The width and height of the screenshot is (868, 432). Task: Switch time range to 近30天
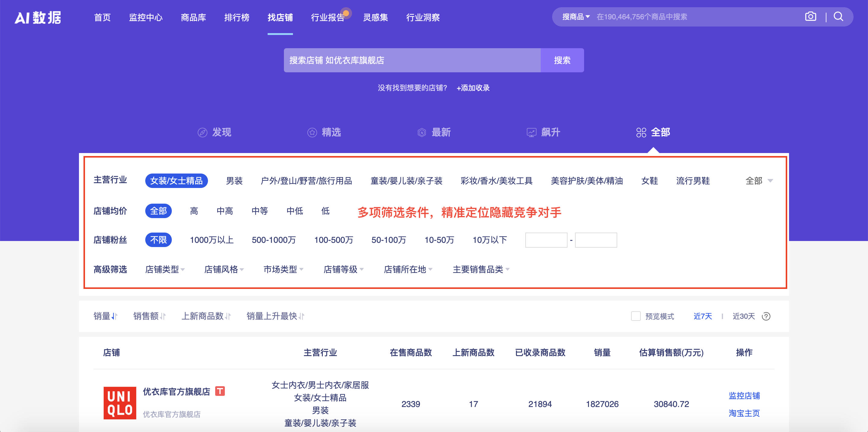coord(744,316)
